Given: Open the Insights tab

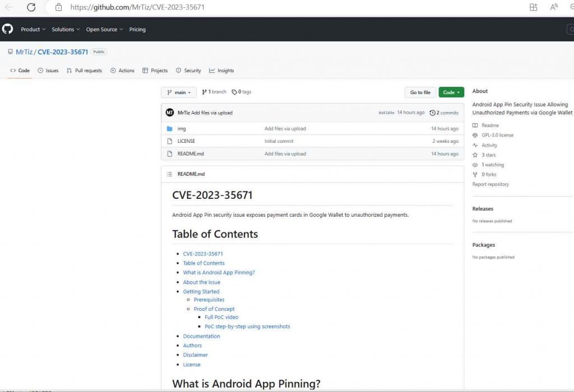Looking at the screenshot, I should tap(221, 71).
